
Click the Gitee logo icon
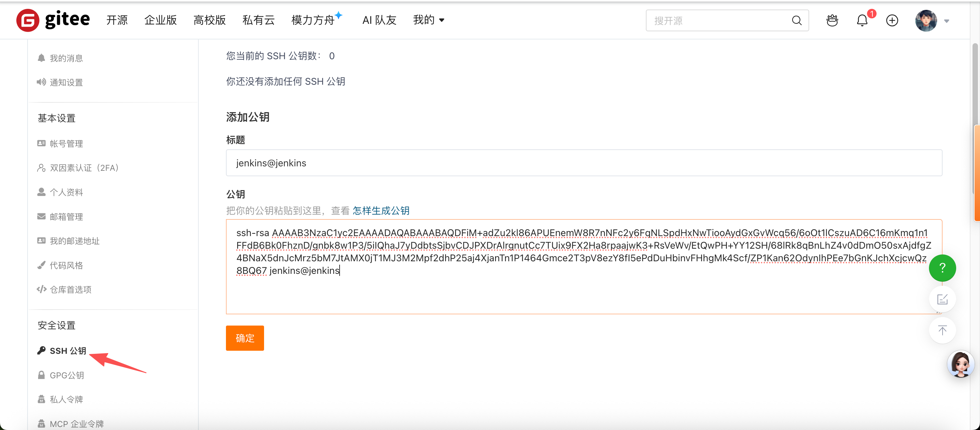tap(27, 20)
